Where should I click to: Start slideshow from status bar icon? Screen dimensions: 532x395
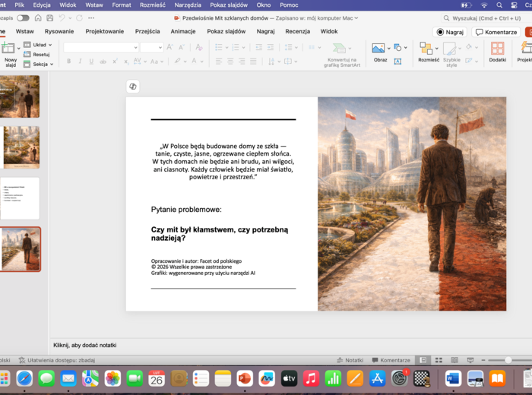point(470,360)
